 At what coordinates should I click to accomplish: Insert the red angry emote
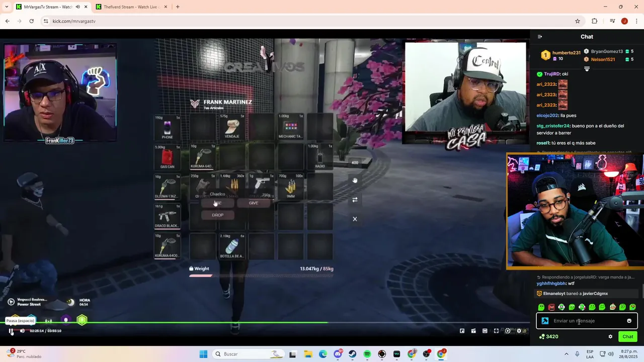coord(551,307)
